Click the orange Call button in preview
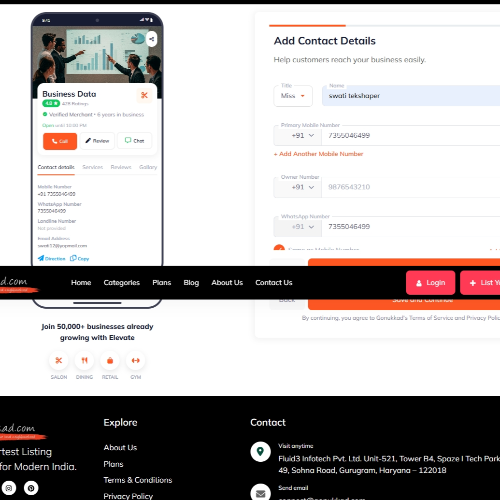This screenshot has width=500, height=500. click(x=60, y=141)
